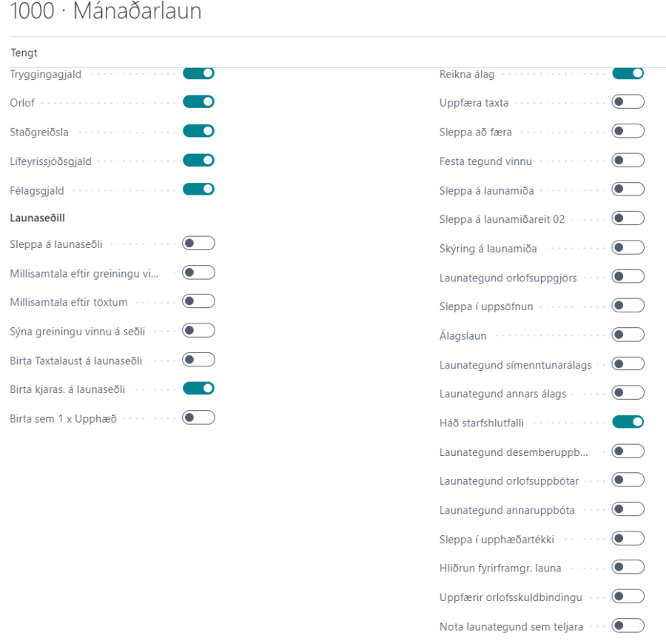Disable the Háð starfshlutfalli toggle
The image size is (666, 644).
tap(628, 423)
